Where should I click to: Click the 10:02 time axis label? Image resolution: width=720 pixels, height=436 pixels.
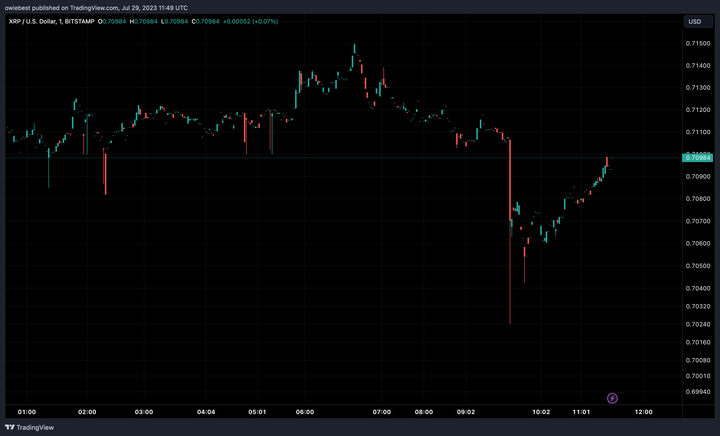tap(541, 412)
